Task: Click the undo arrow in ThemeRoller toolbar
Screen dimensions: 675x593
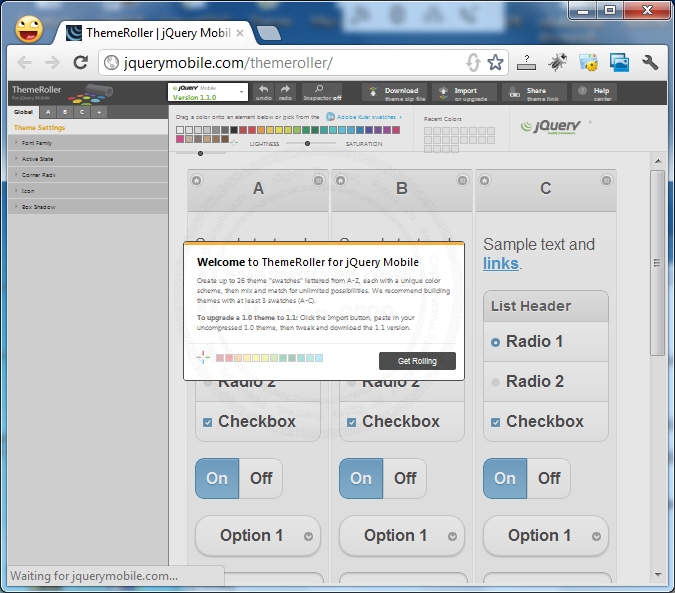Action: point(263,92)
